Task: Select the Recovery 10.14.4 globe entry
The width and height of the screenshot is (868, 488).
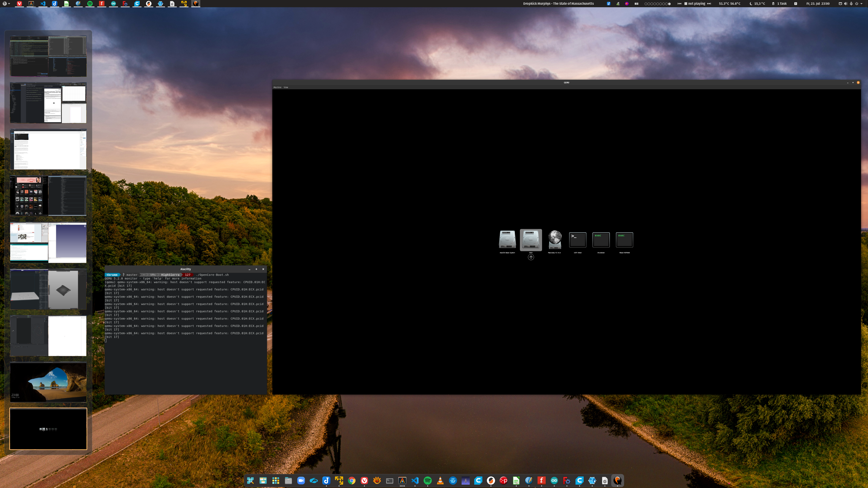Action: [x=554, y=240]
